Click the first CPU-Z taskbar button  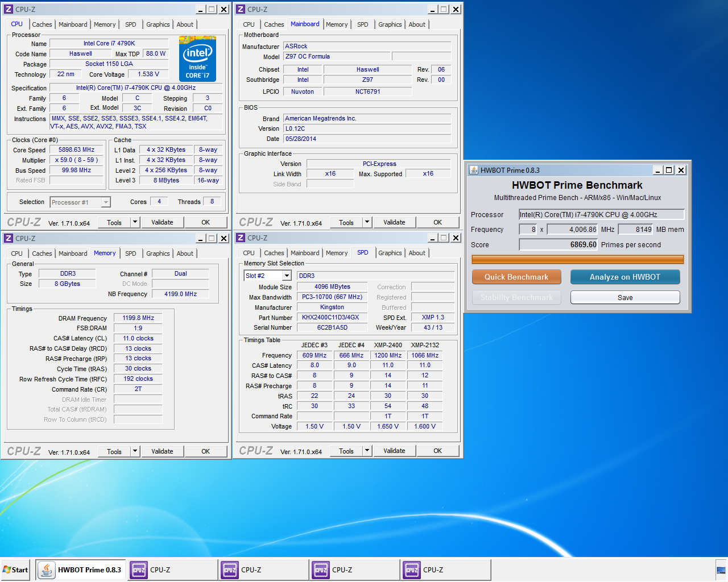tap(172, 569)
